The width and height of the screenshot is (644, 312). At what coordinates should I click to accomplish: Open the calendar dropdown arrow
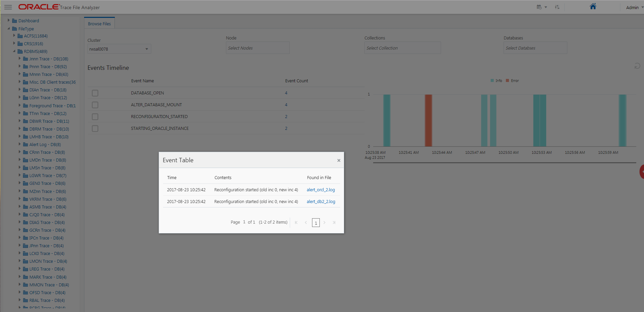pos(546,7)
